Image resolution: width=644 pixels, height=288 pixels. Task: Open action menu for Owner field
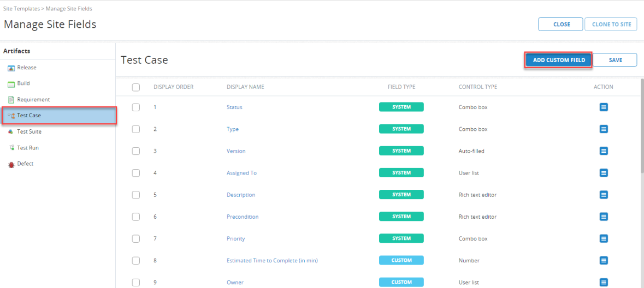click(x=604, y=282)
